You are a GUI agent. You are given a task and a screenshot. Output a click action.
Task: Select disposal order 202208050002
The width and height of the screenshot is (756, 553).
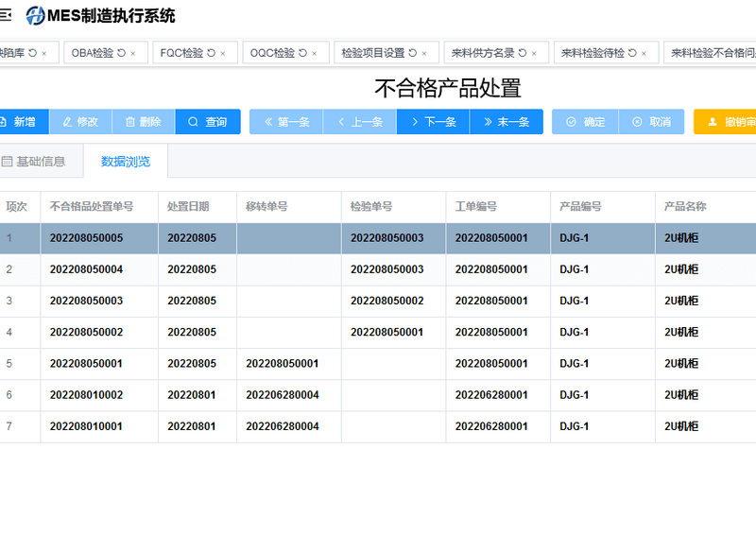point(86,332)
